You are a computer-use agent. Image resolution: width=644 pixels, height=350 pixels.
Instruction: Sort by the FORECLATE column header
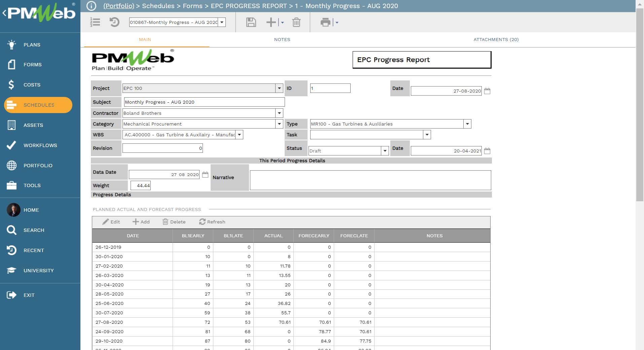354,236
